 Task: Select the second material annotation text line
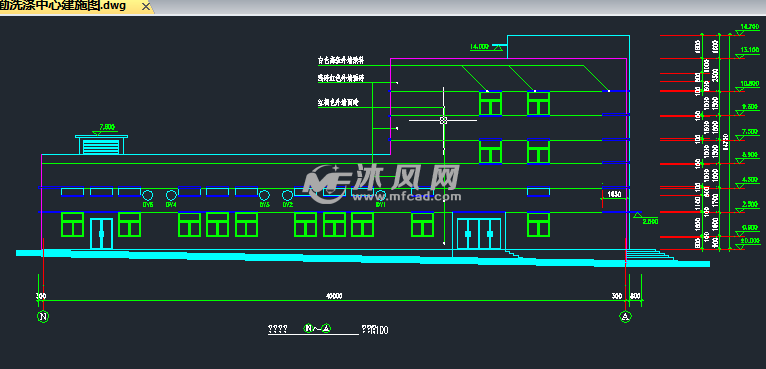click(x=341, y=77)
